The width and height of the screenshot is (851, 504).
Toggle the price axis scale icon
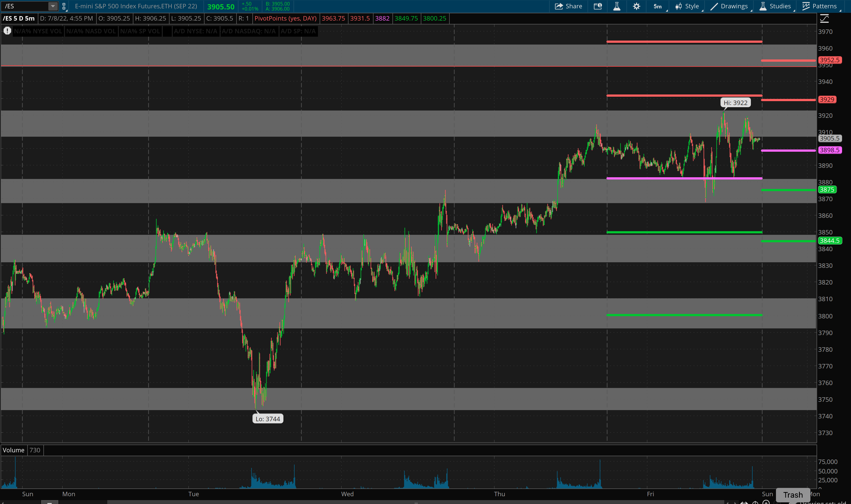coord(825,18)
